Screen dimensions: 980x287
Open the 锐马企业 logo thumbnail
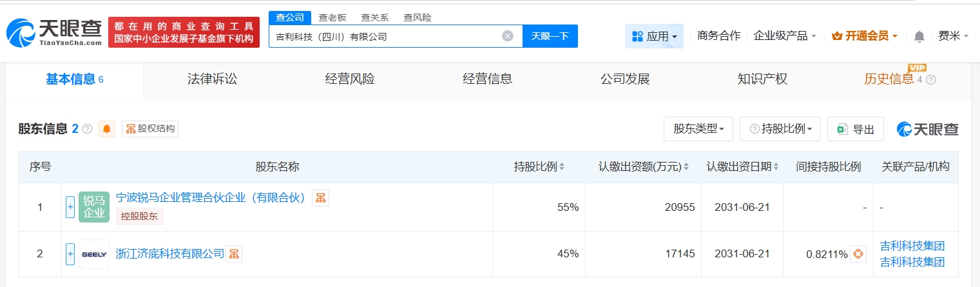point(94,207)
